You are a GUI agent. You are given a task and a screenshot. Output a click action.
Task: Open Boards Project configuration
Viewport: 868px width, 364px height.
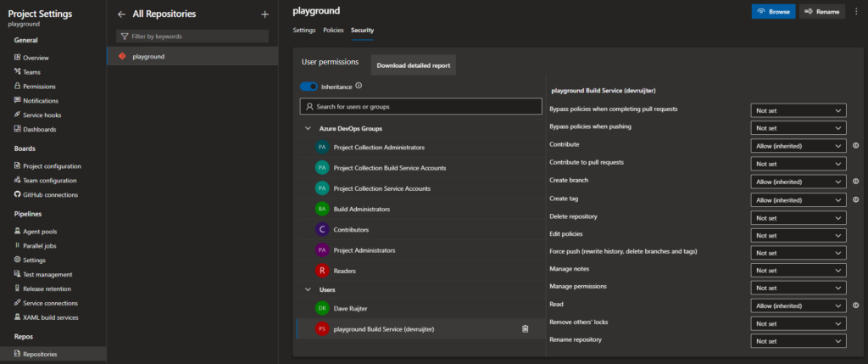[53, 166]
